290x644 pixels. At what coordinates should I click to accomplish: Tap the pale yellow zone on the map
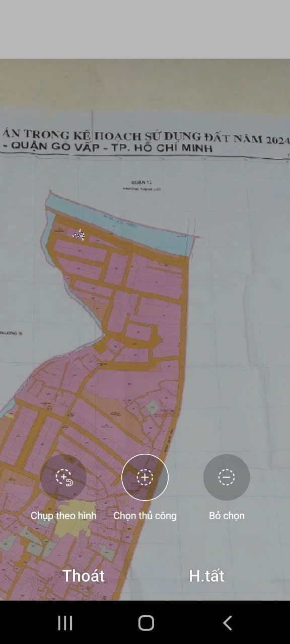pos(74,518)
